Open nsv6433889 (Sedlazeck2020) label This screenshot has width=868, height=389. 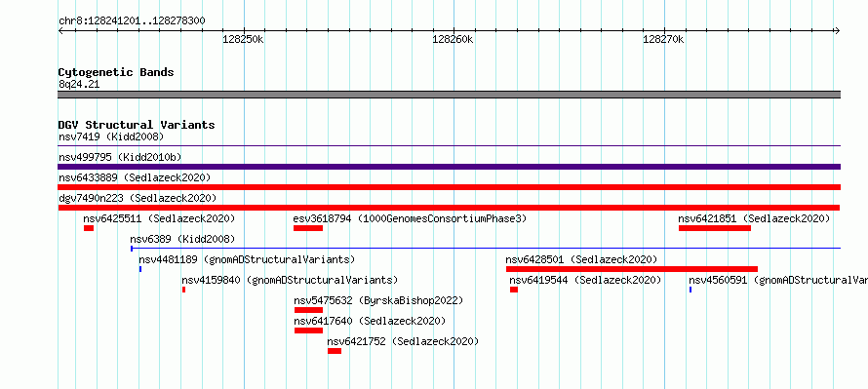coord(135,177)
